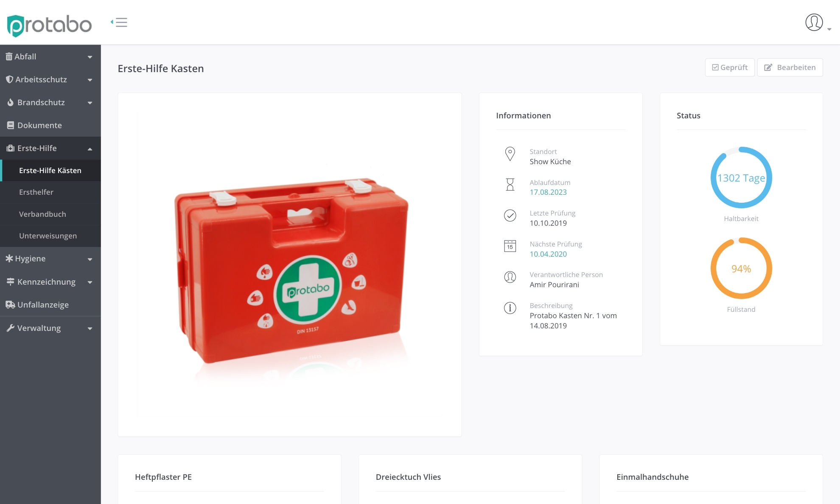This screenshot has height=504, width=840.
Task: Expand the Verwaltung menu arrow
Action: [90, 328]
